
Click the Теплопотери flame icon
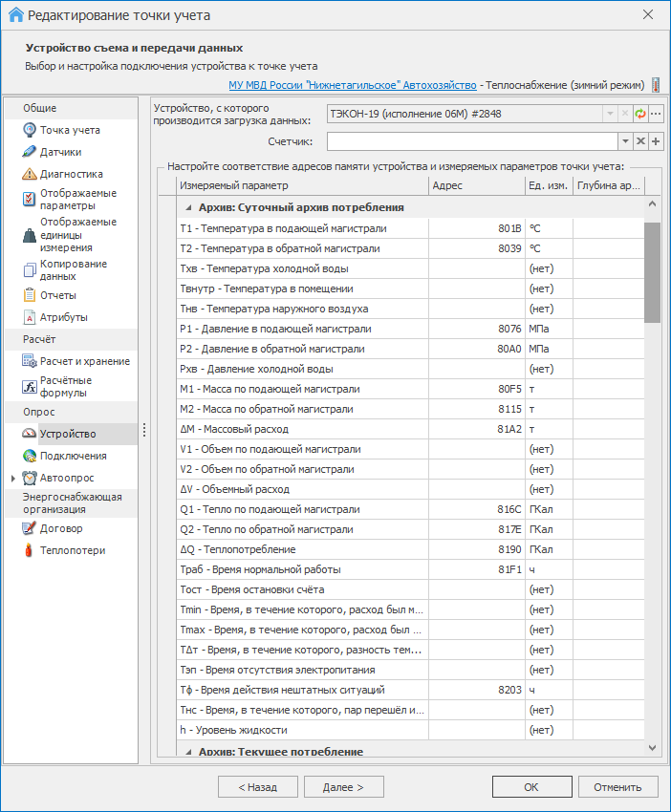tap(29, 550)
